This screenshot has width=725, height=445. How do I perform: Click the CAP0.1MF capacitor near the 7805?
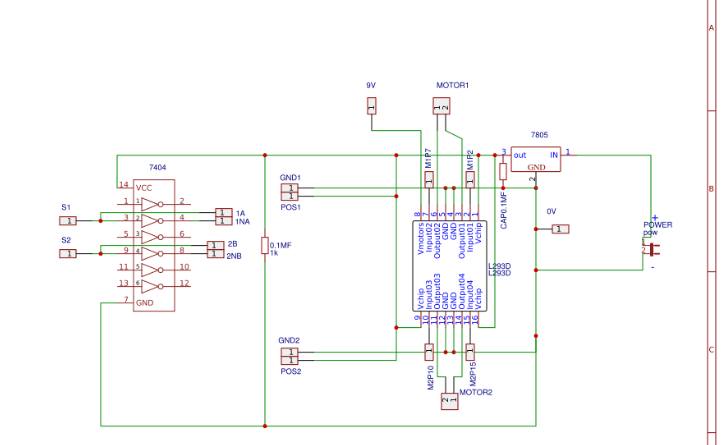pyautogui.click(x=503, y=171)
